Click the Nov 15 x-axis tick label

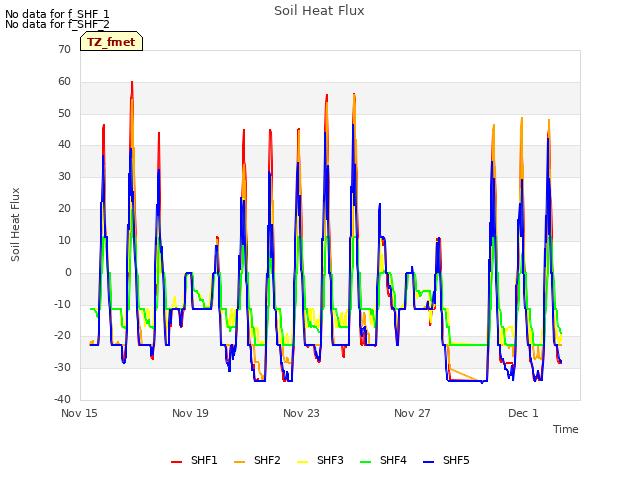pyautogui.click(x=79, y=413)
